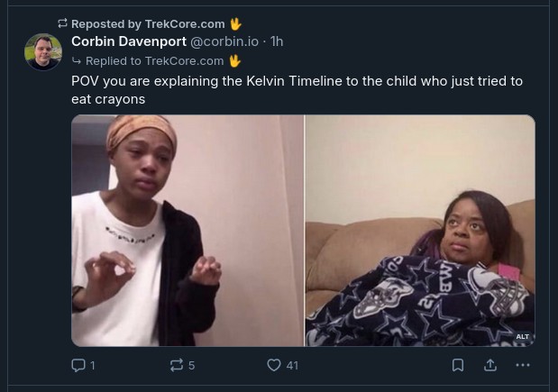Screen dimensions: 558x392
Task: Open the left meme image with headscarf
Action: coord(188,231)
